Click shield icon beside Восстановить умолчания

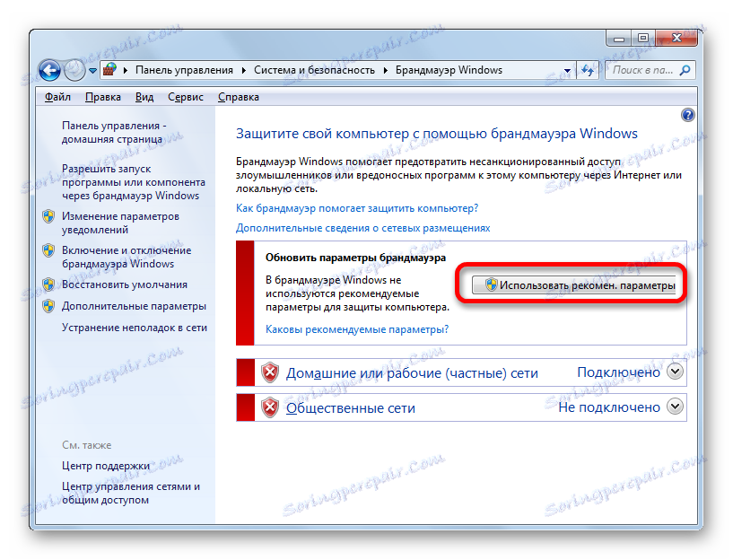point(48,284)
